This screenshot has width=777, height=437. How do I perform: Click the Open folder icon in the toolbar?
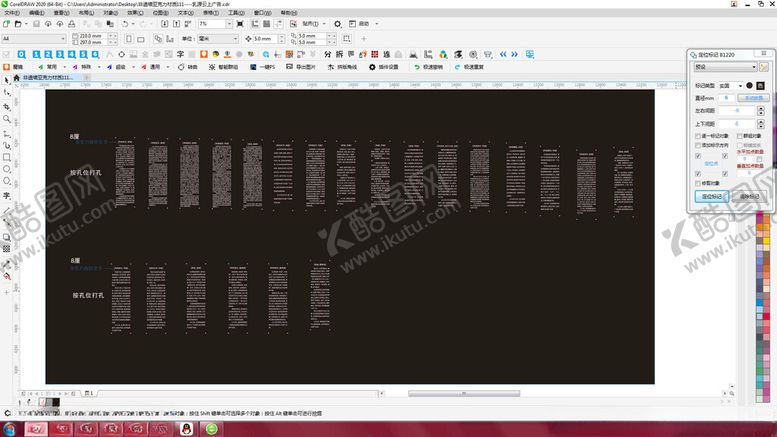(18, 24)
